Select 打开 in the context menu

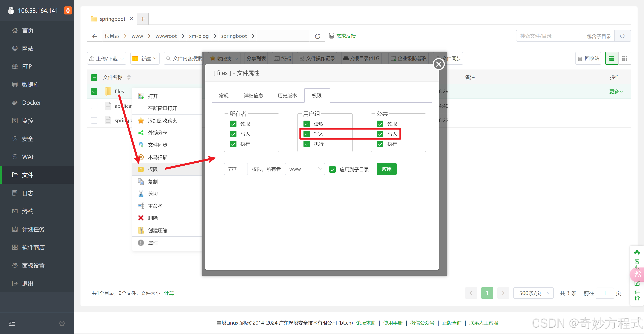coord(167,96)
